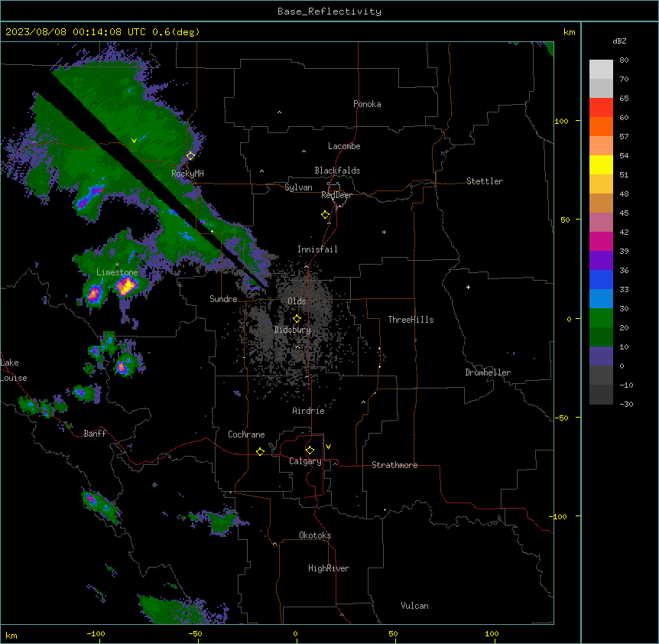
Task: Click the km unit label at top right
Action: 569,32
